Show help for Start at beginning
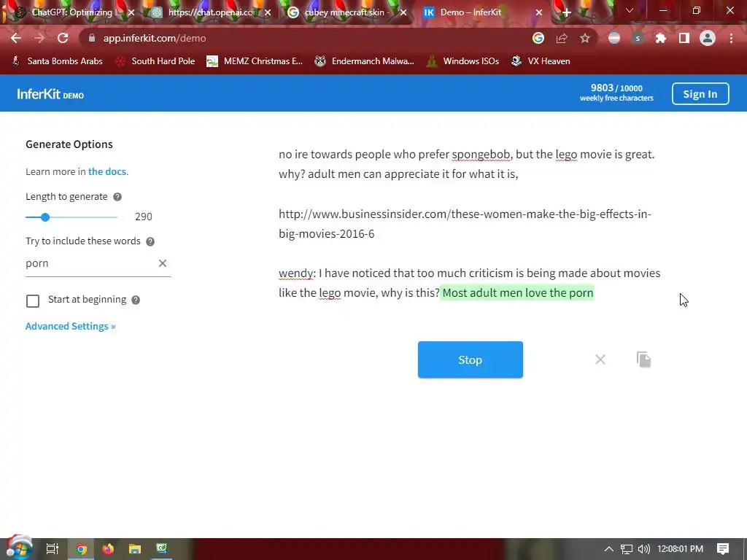This screenshot has height=560, width=747. pos(136,300)
